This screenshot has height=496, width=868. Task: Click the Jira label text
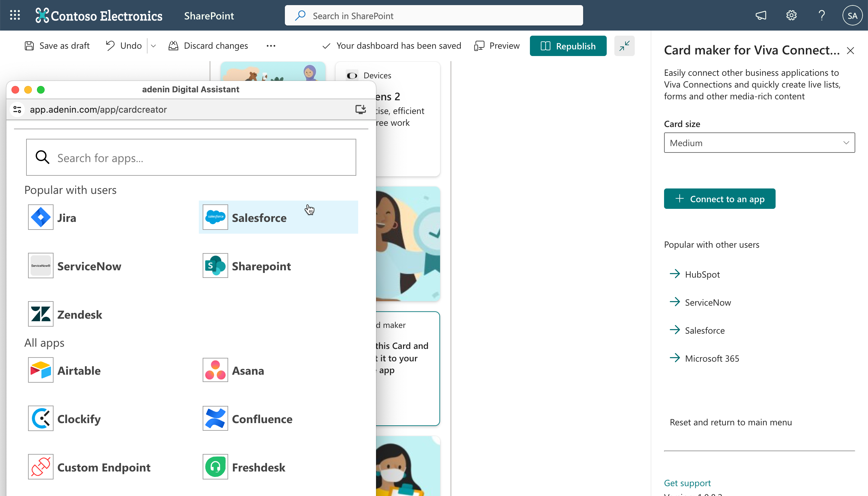(x=67, y=218)
